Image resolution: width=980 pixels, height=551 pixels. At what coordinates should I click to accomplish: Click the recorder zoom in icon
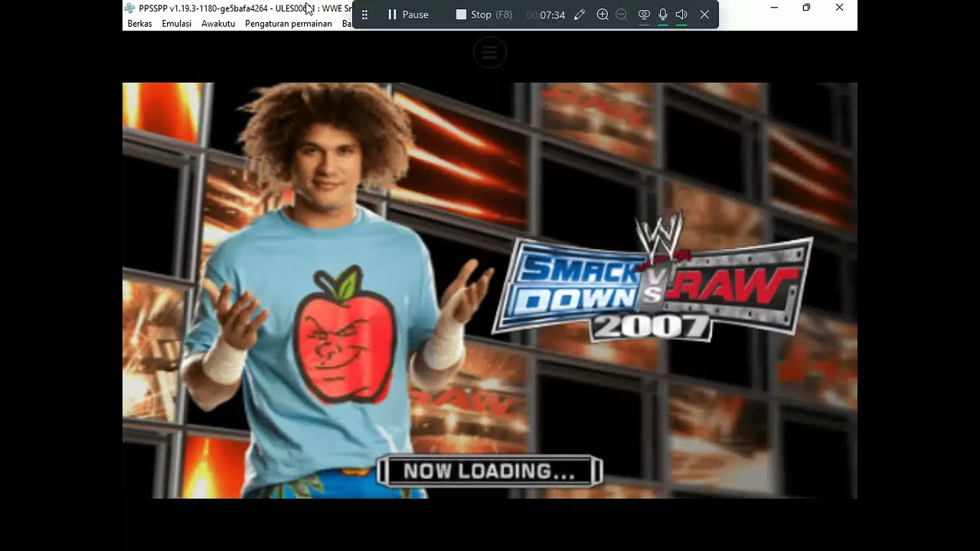pos(603,15)
